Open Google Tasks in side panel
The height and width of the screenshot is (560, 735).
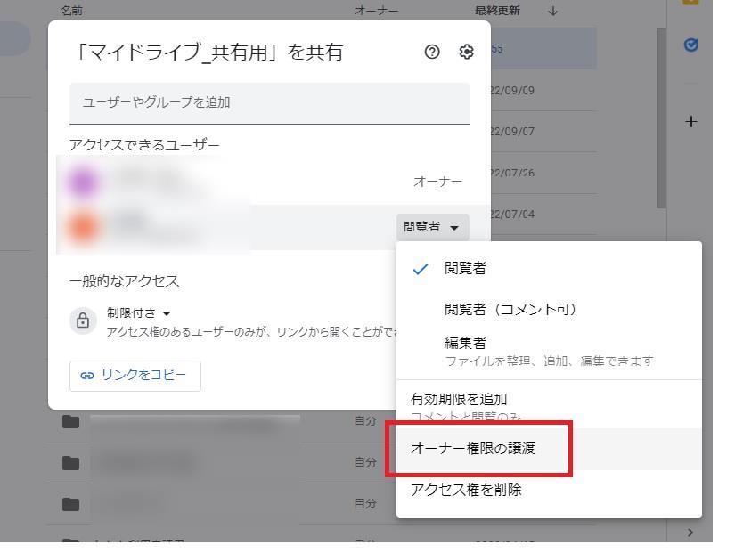click(690, 45)
